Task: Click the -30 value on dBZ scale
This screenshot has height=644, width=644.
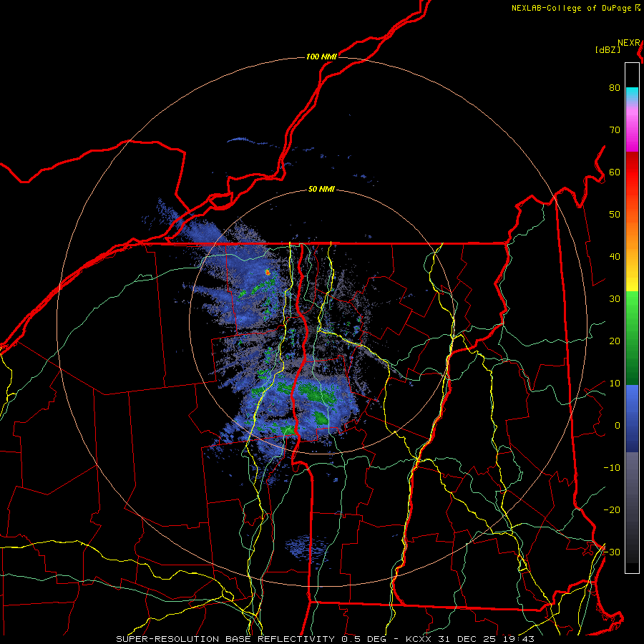Action: click(x=612, y=552)
